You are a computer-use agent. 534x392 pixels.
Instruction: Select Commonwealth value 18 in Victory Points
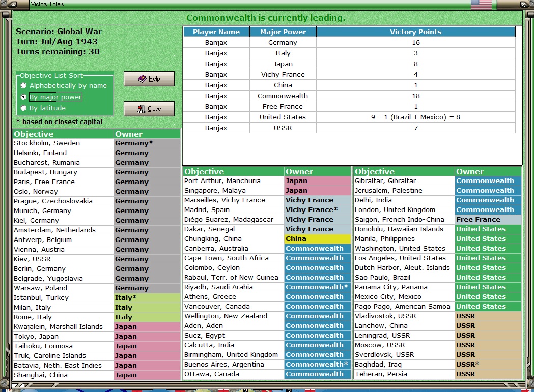(416, 96)
